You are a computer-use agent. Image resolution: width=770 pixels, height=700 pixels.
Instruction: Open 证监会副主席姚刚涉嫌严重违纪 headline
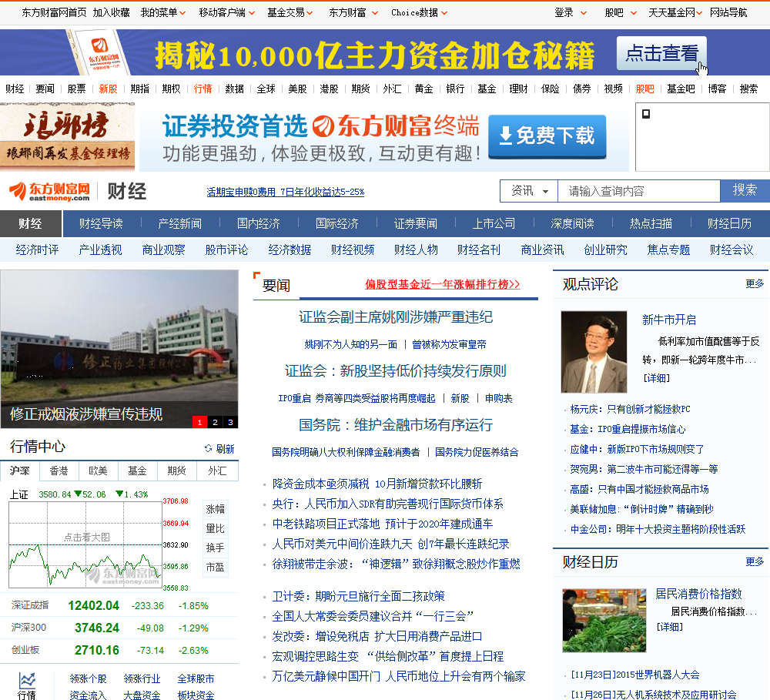396,317
